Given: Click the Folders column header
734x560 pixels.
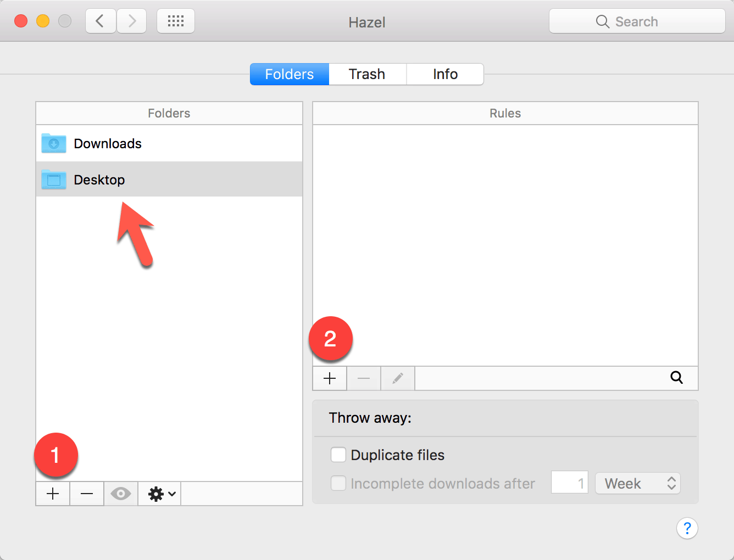Looking at the screenshot, I should (x=169, y=113).
